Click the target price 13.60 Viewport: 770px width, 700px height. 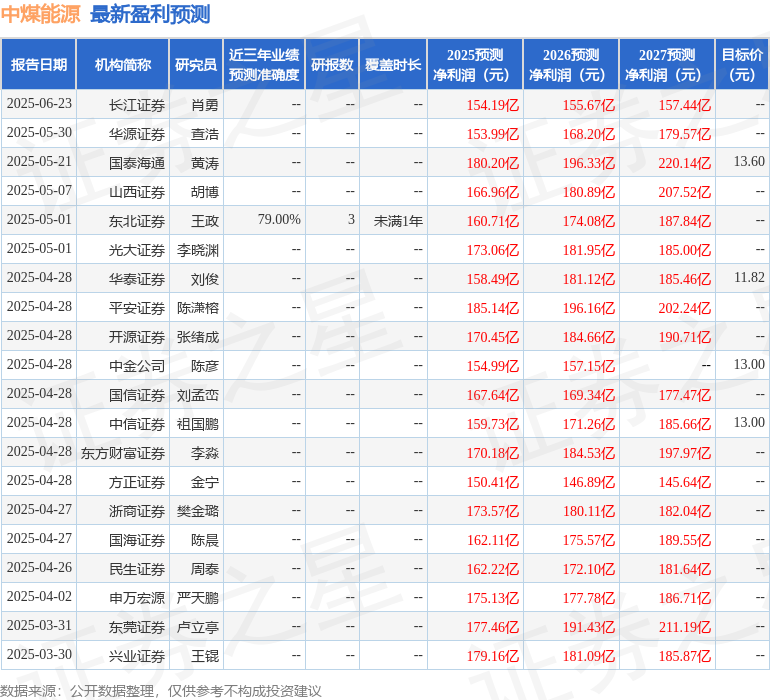tap(749, 161)
